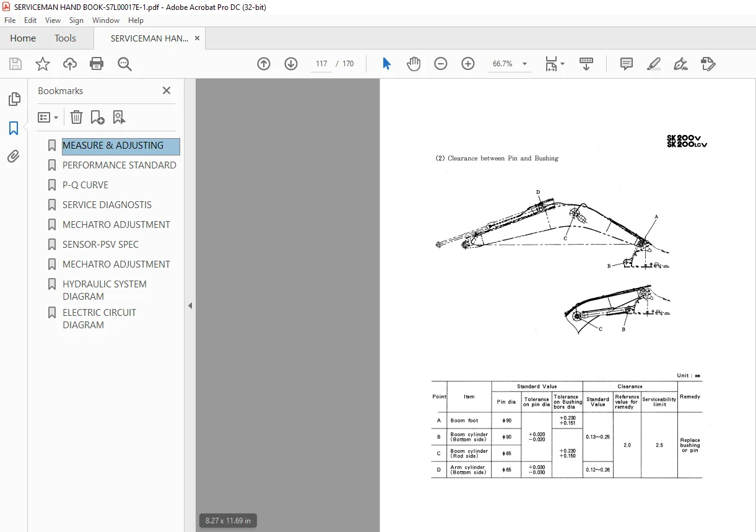
Task: Click bookmark icon beside P-Q CURVE
Action: 52,185
